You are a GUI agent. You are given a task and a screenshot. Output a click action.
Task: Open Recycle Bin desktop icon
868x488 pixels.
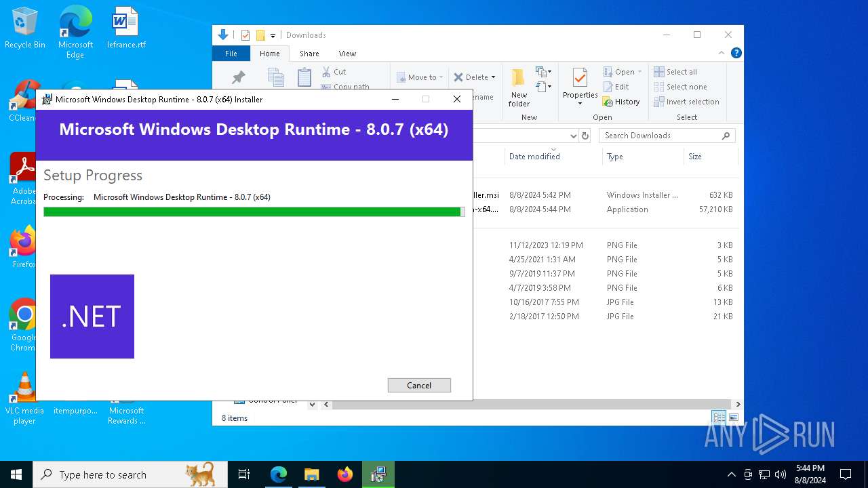pyautogui.click(x=25, y=28)
